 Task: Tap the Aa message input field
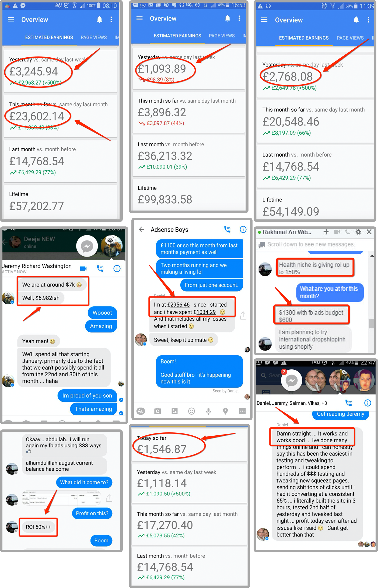point(141,411)
